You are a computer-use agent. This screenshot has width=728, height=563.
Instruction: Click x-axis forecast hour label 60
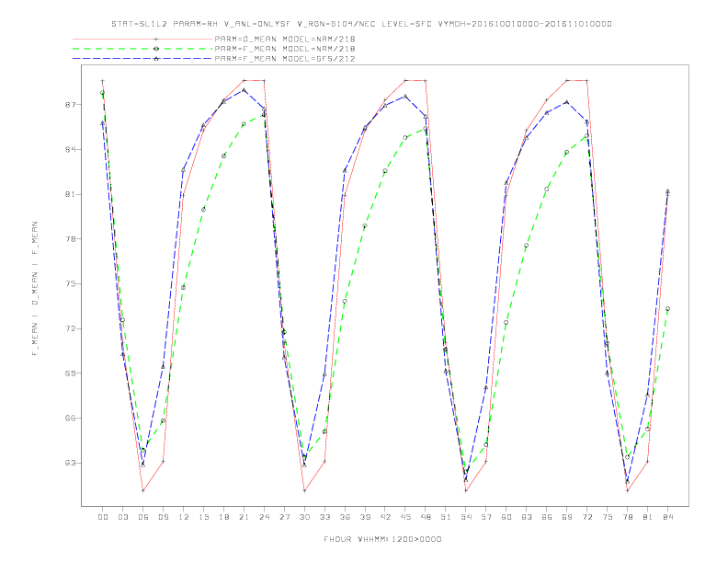[x=506, y=517]
